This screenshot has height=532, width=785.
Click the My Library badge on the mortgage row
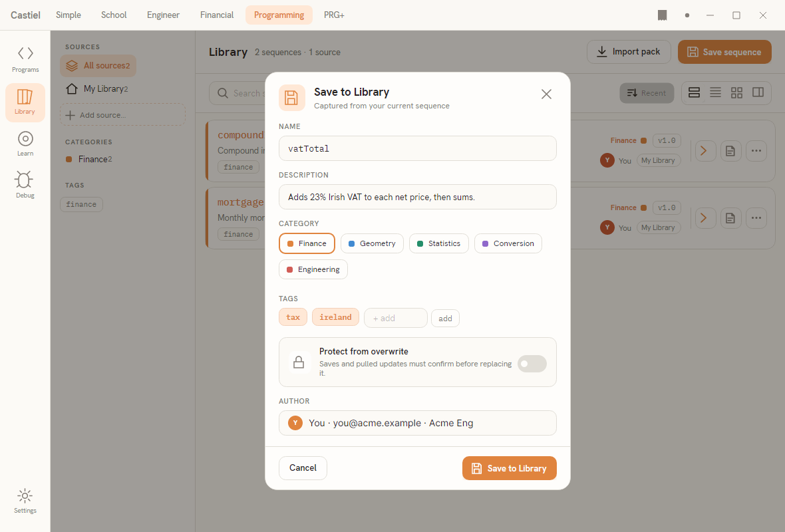658,227
